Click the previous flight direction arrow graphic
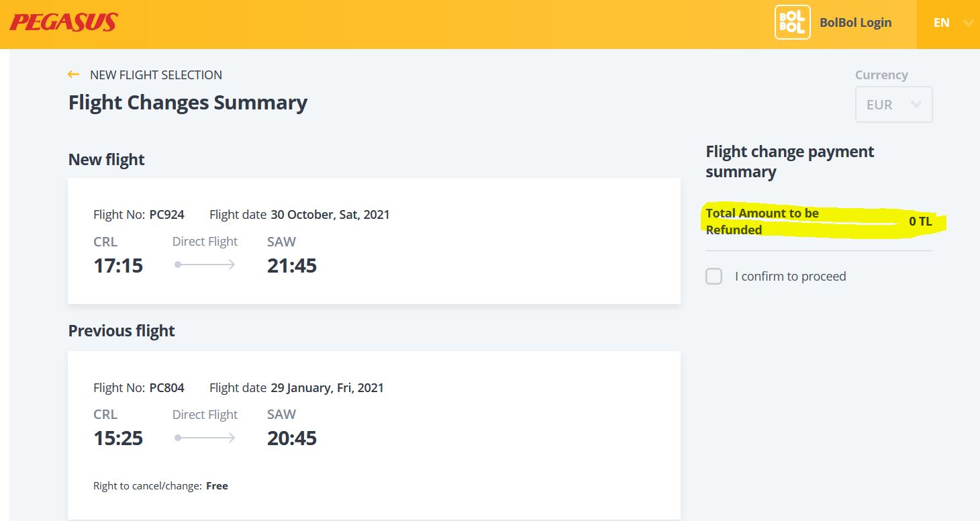The height and width of the screenshot is (521, 980). pyautogui.click(x=205, y=438)
